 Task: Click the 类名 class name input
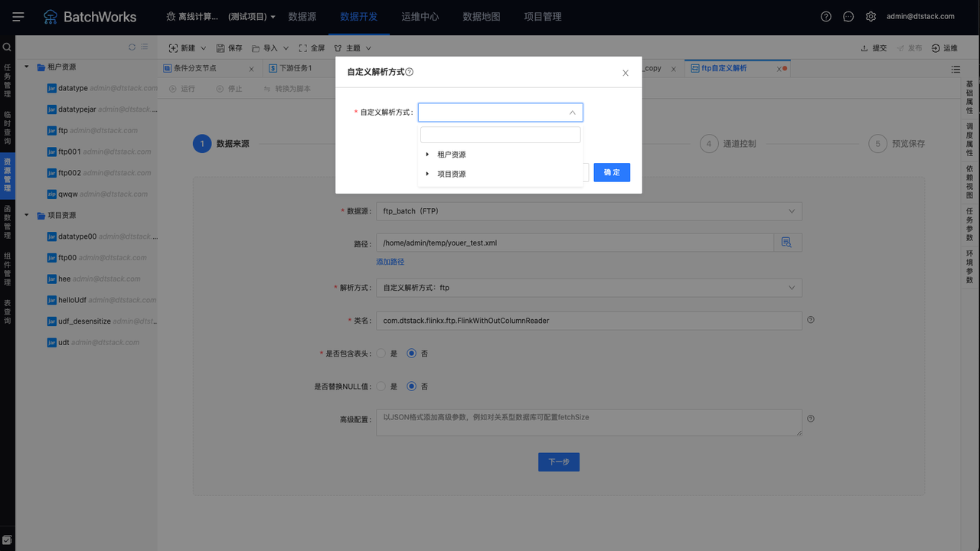tap(589, 321)
